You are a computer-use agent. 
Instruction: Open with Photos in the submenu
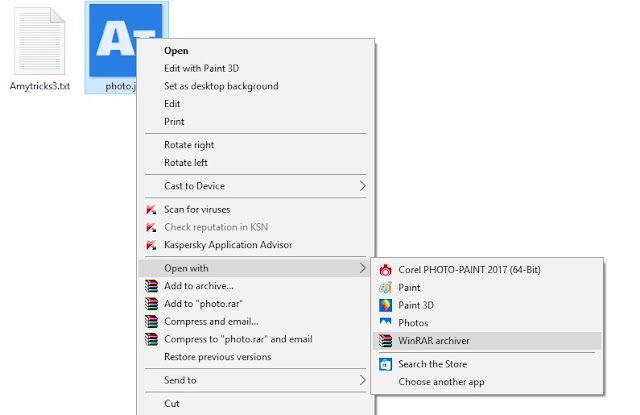coord(487,323)
